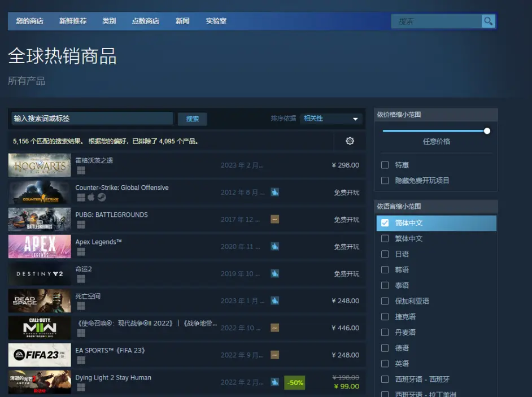Click the 搜索 search button
Viewport: 532px width, 397px height.
click(x=192, y=119)
